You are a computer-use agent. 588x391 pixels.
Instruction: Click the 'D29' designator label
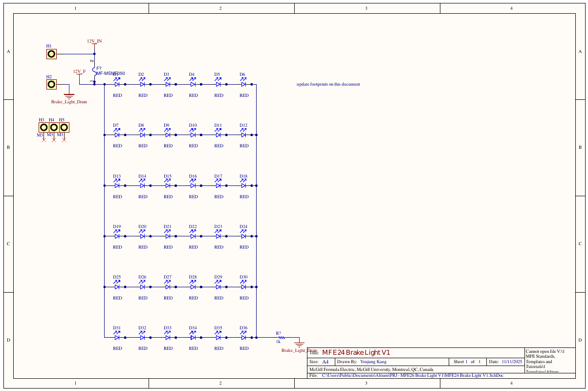point(218,277)
